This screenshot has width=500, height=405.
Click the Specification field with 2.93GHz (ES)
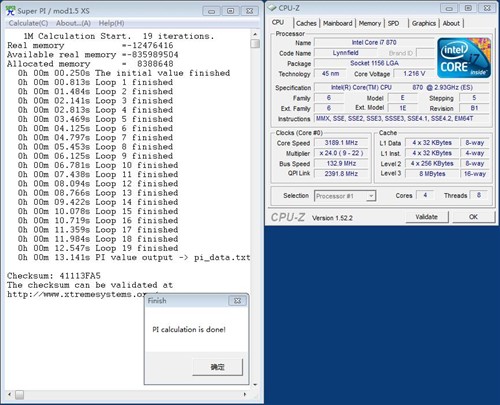click(x=402, y=88)
